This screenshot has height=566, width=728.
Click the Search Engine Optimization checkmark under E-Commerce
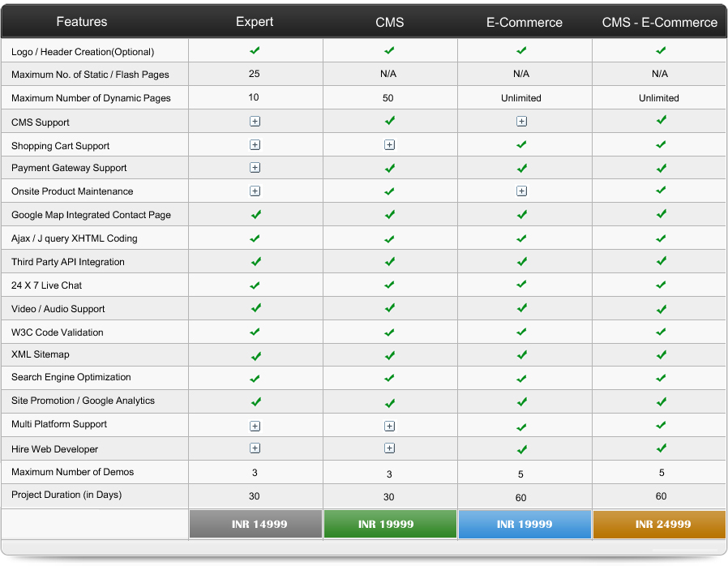(x=524, y=378)
